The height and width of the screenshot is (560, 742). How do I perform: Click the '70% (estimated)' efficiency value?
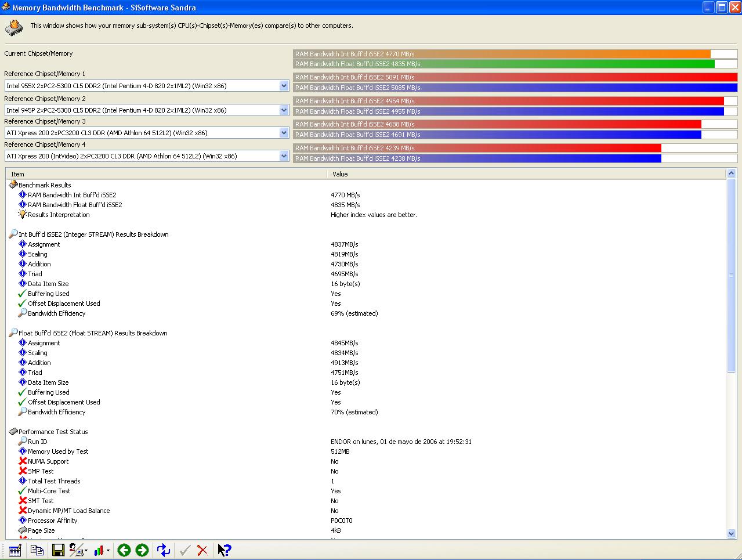point(354,412)
